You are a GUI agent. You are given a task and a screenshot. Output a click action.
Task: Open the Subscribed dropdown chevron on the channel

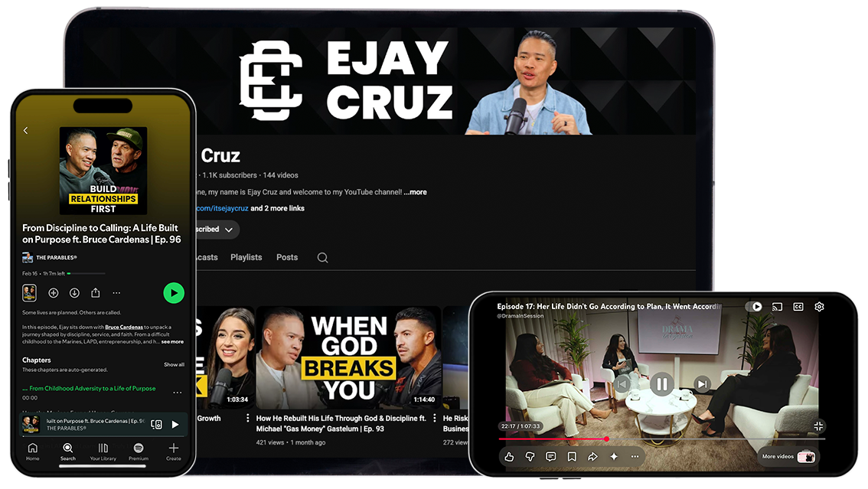coord(229,230)
